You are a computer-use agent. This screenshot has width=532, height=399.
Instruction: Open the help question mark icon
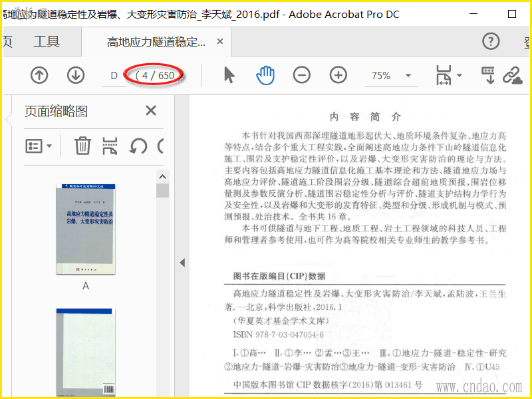tap(491, 41)
